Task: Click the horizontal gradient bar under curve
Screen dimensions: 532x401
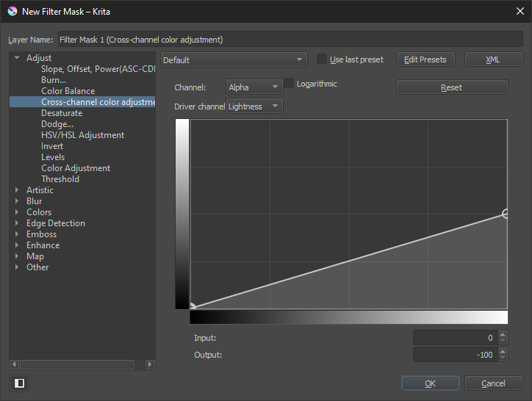Action: (349, 317)
